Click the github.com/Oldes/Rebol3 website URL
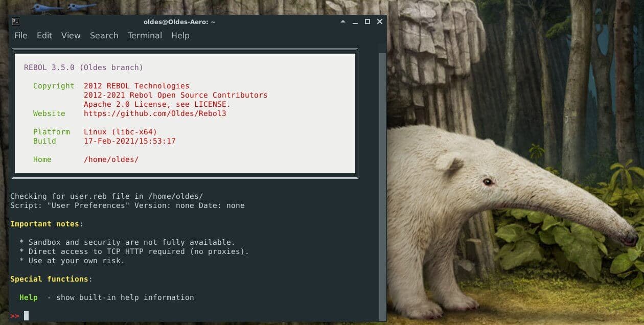644x325 pixels. click(155, 113)
